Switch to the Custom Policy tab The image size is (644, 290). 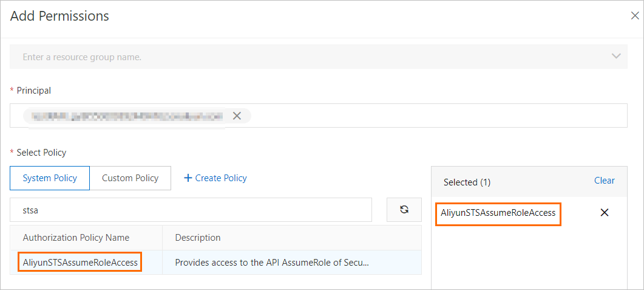(130, 178)
